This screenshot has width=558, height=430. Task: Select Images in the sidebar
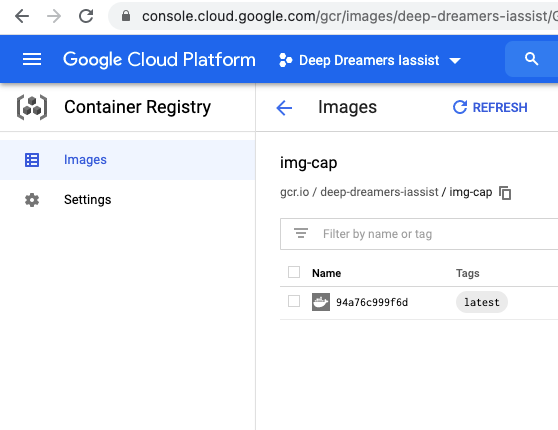click(127, 160)
